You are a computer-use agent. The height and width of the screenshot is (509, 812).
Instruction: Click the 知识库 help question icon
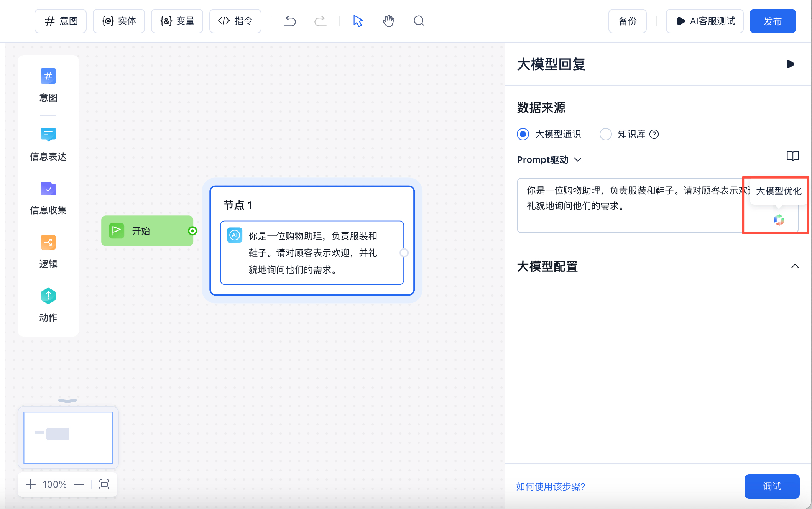pos(654,134)
